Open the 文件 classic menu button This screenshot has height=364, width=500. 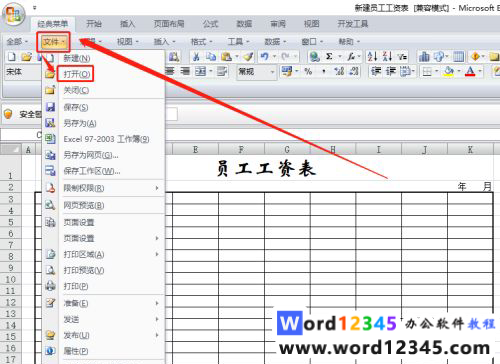[x=53, y=42]
